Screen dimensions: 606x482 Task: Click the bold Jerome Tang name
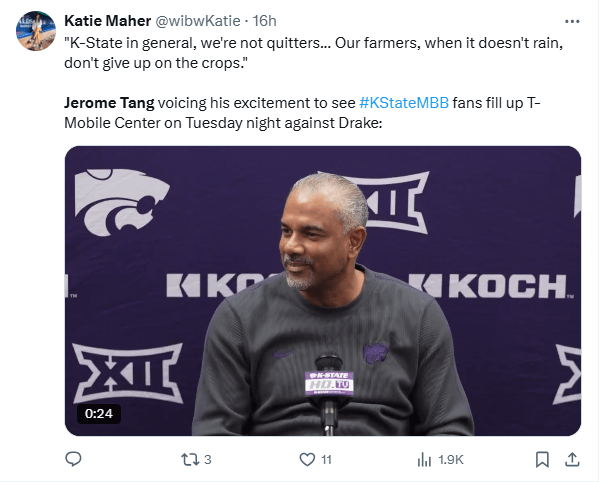108,103
